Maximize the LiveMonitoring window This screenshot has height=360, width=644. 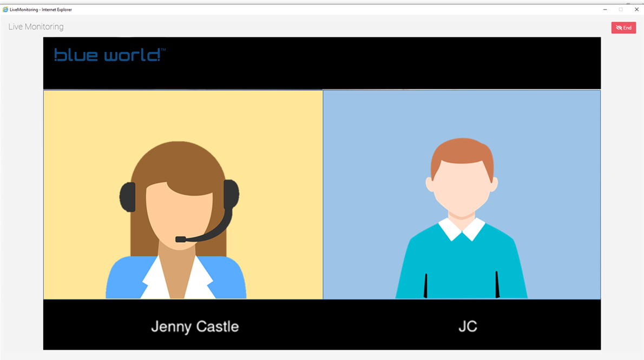pyautogui.click(x=621, y=9)
